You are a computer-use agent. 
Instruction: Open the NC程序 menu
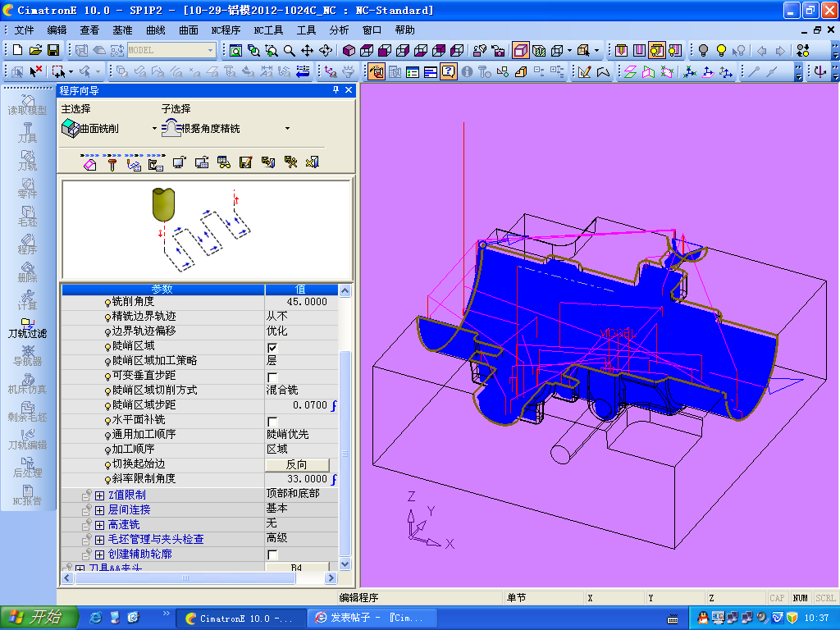click(225, 30)
